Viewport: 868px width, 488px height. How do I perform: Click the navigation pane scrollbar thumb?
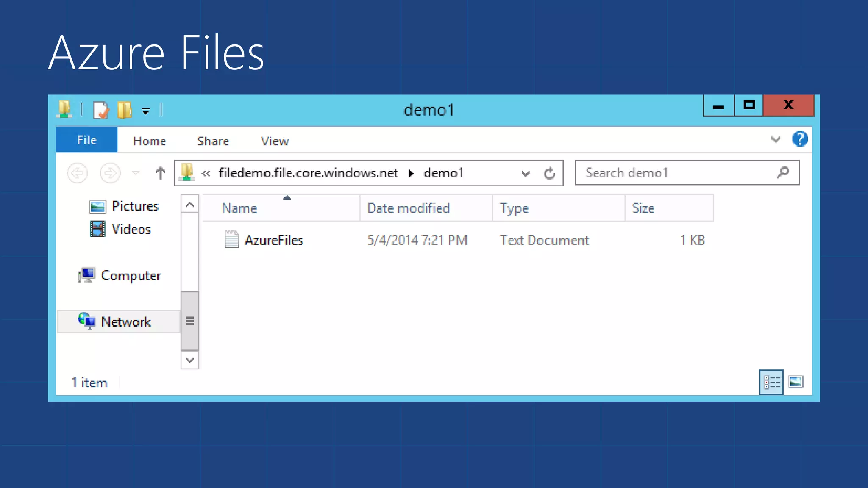point(190,321)
